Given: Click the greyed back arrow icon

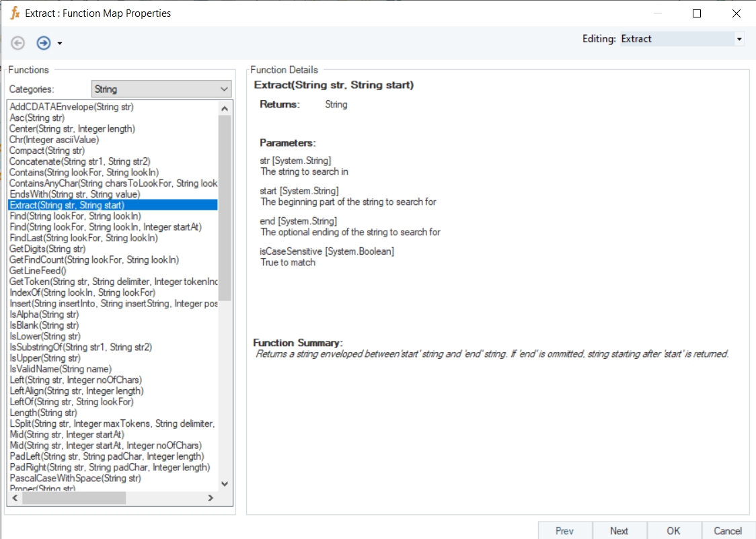Looking at the screenshot, I should [18, 43].
